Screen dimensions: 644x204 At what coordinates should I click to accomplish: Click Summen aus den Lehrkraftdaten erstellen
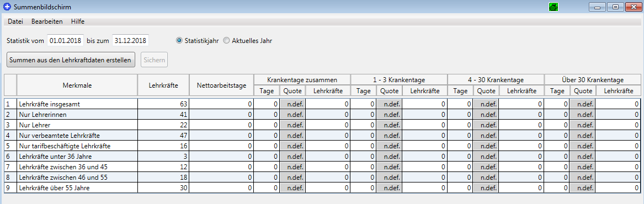(71, 60)
